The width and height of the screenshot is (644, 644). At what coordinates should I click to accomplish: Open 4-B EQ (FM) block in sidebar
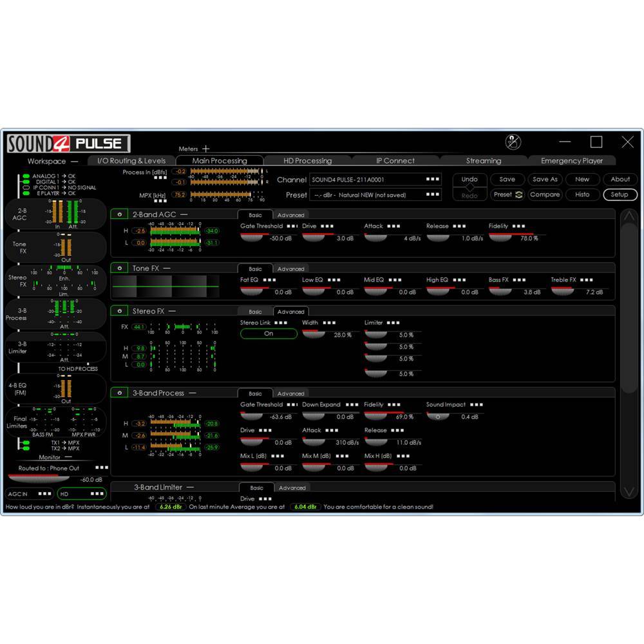coord(55,389)
